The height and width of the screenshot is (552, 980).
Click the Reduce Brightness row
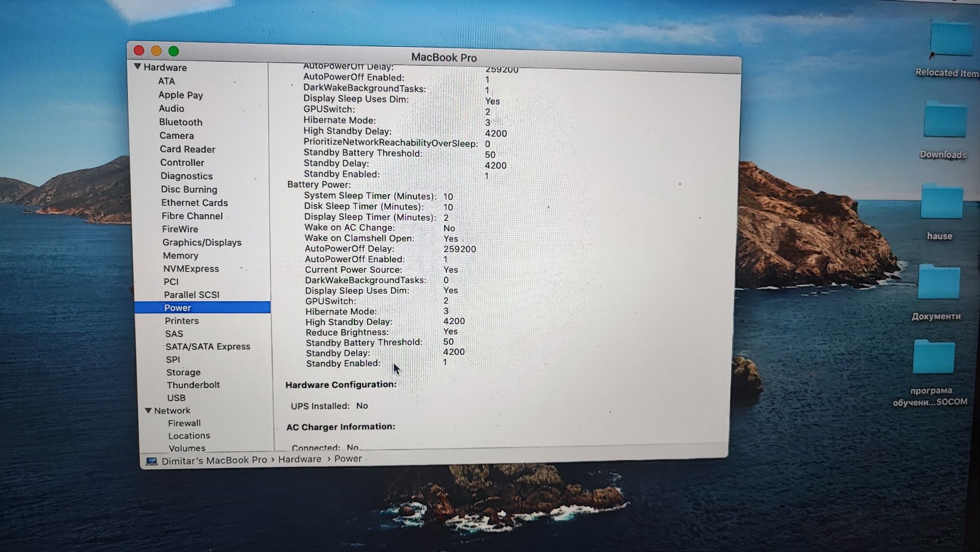tap(382, 332)
